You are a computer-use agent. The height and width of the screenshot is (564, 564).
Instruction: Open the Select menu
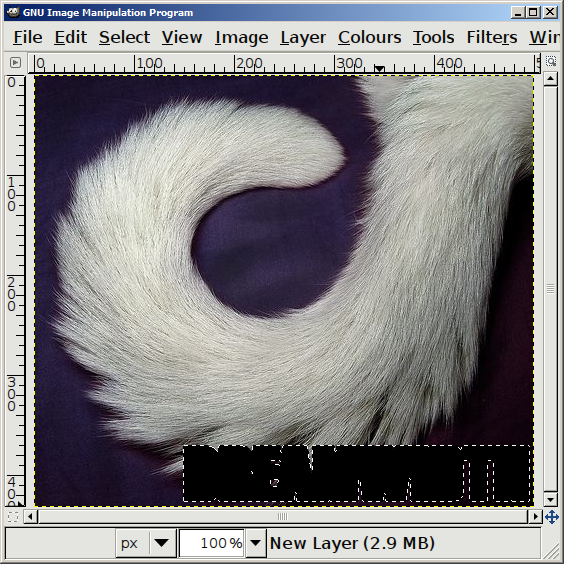[x=124, y=37]
